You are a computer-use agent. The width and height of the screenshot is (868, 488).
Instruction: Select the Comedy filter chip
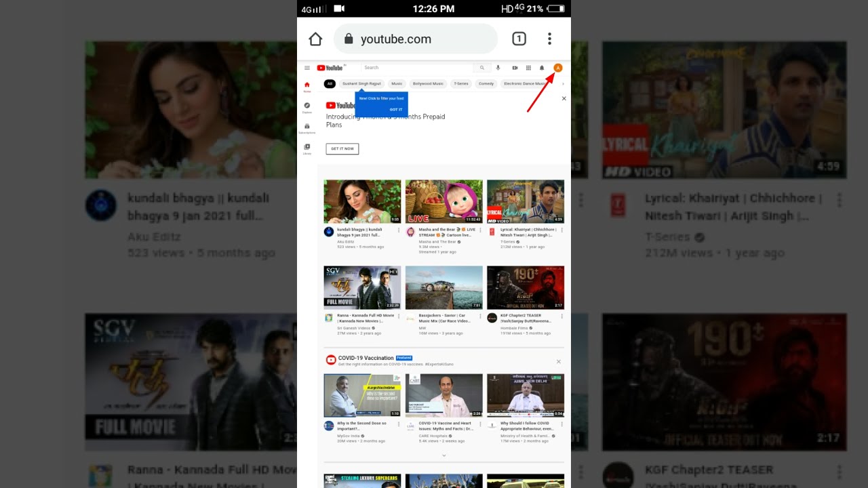tap(486, 84)
